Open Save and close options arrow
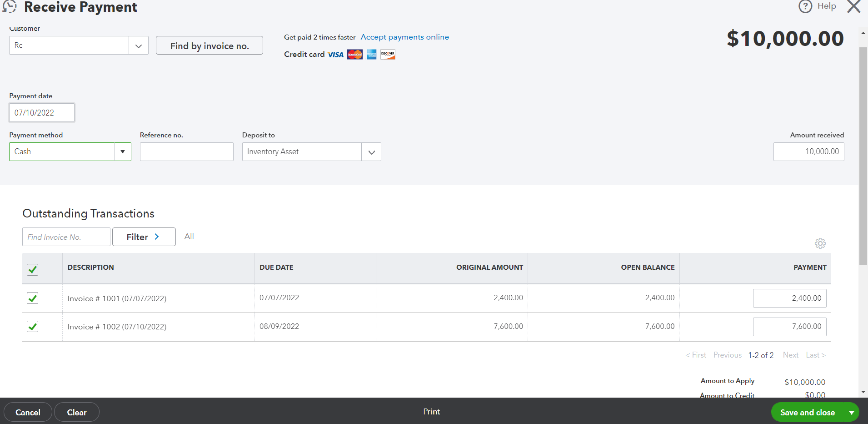The image size is (868, 424). [851, 413]
